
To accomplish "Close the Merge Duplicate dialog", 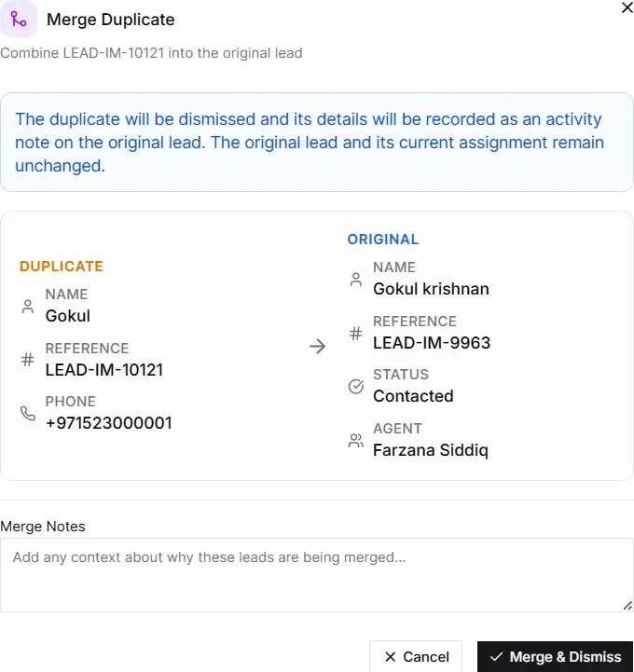I will tap(627, 7).
